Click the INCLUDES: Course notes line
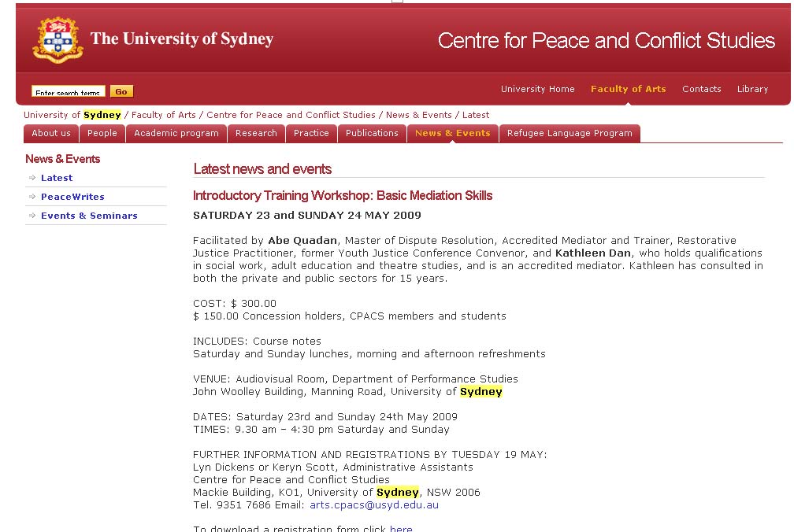Screen dimensions: 794x532 257,341
